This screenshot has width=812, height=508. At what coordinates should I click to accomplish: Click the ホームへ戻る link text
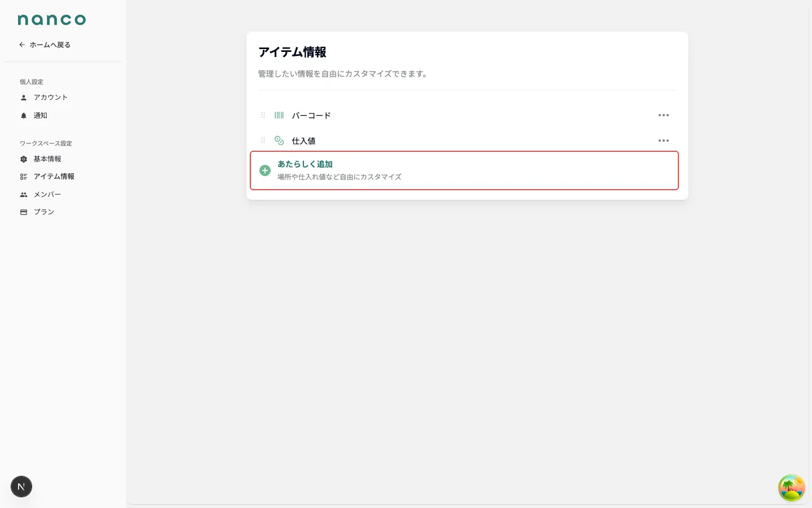50,45
